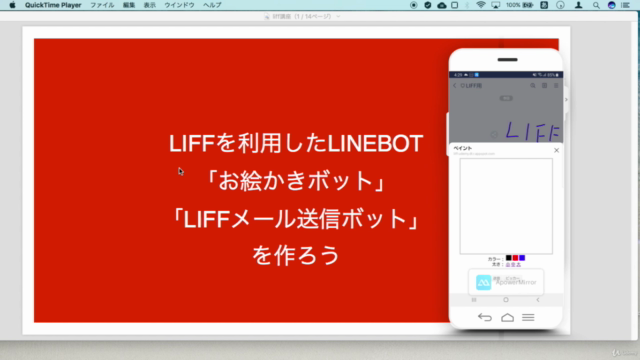
Task: Tap share icon beside LIFF drawing
Action: click(x=494, y=134)
